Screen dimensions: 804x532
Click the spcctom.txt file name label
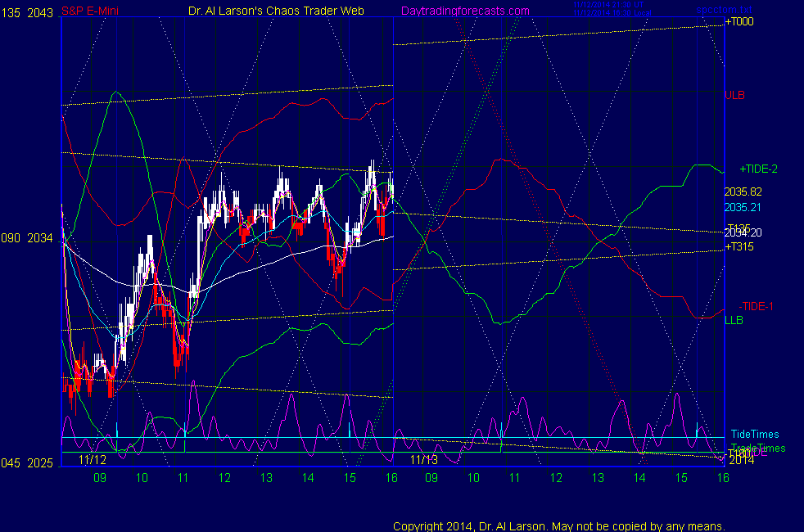(x=724, y=10)
